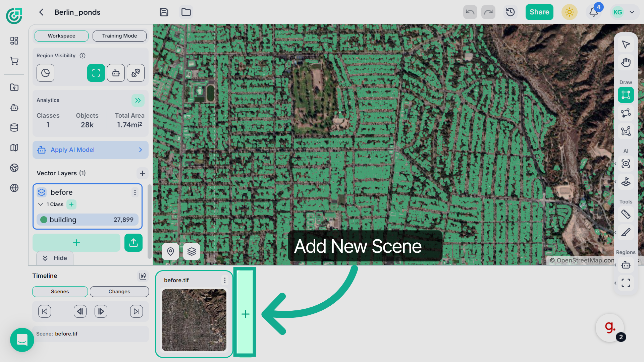Step to the previous scene

80,311
